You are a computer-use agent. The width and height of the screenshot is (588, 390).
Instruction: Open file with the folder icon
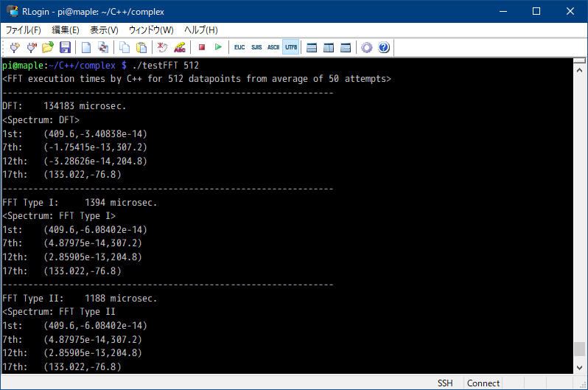tap(48, 47)
